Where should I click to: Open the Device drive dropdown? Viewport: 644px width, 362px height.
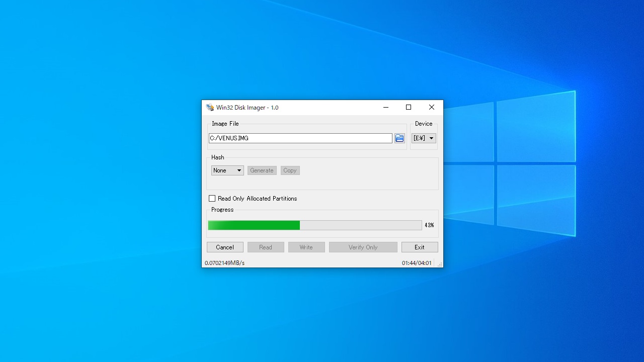click(424, 138)
